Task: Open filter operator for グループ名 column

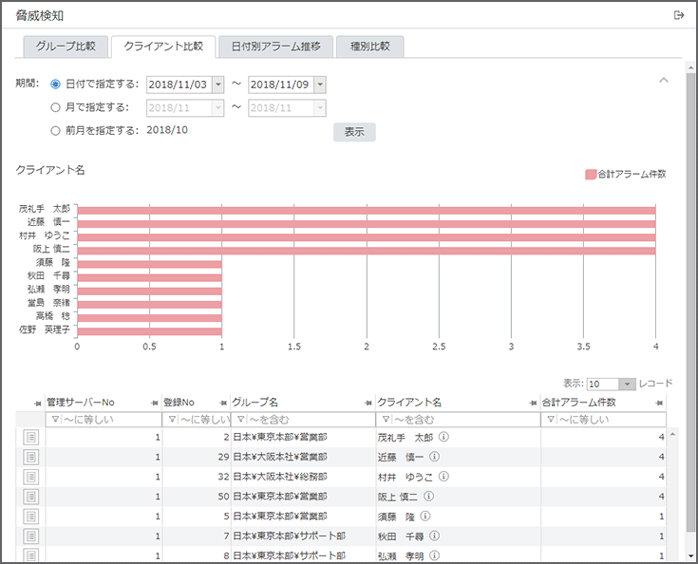Action: 240,419
